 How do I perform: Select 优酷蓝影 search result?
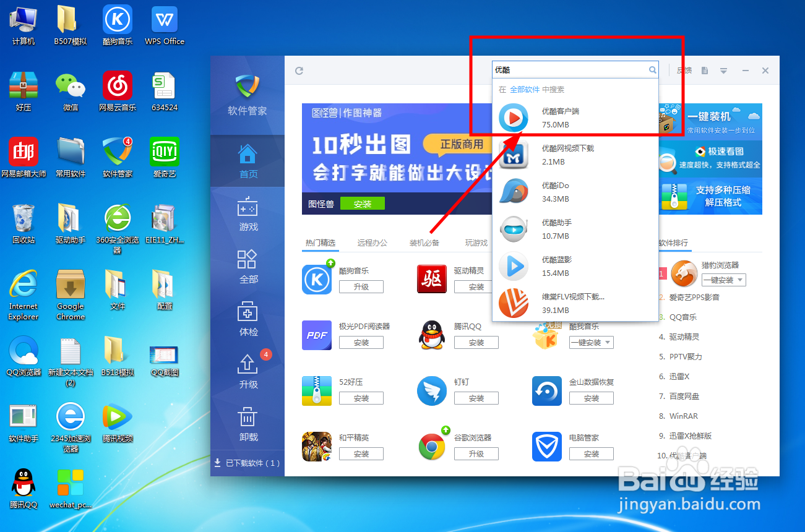coord(575,266)
